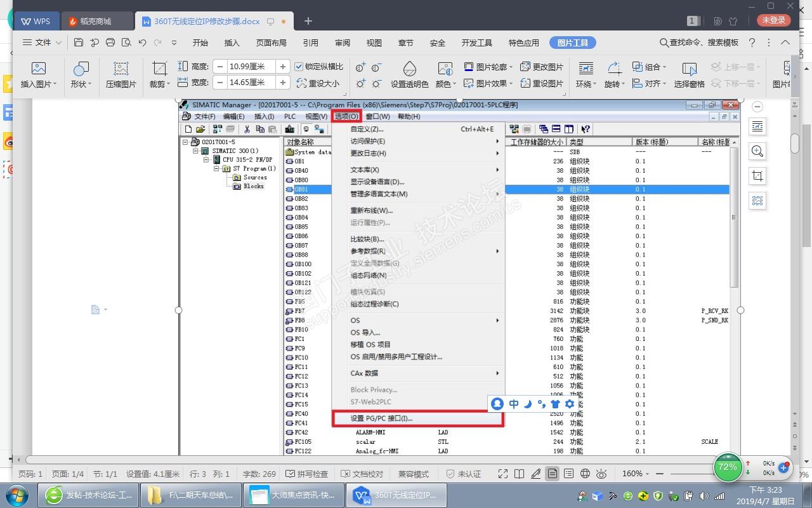
Task: Click the picture width field showing 14.65厘米
Action: pos(251,83)
